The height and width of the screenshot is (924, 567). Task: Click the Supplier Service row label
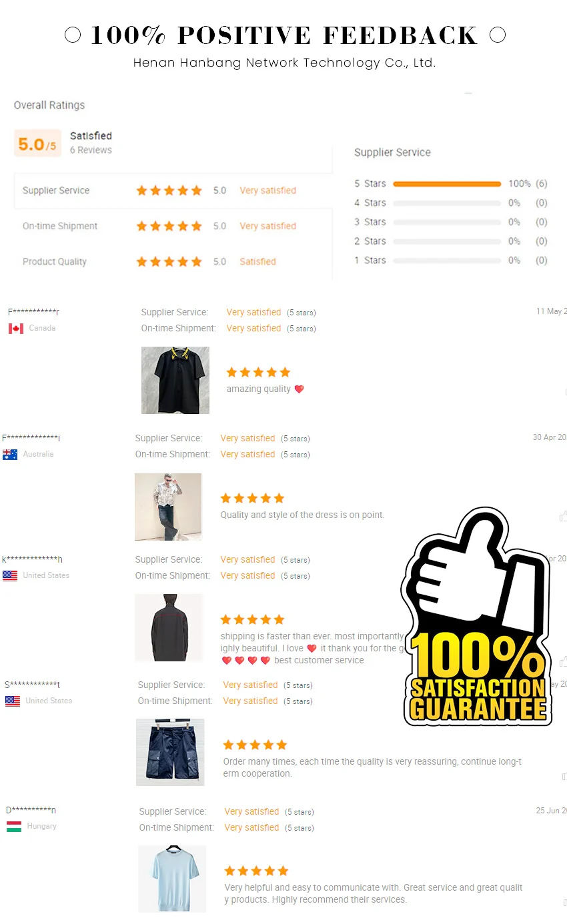point(56,191)
